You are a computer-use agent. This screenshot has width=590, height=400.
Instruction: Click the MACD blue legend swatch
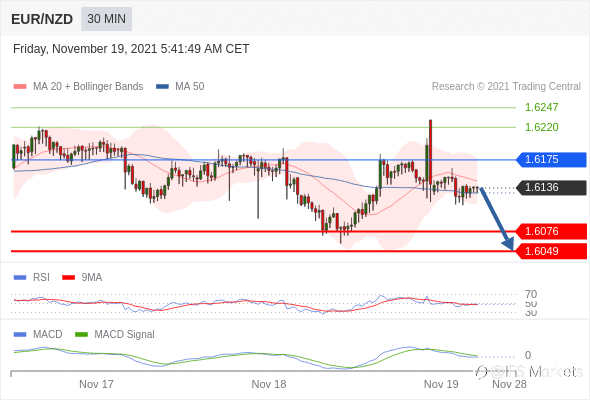[20, 335]
